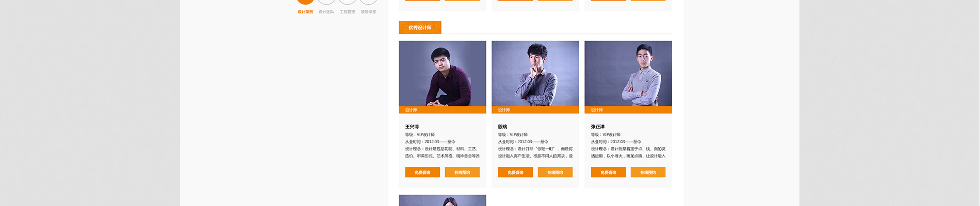Click the 设计团队 label
The image size is (980, 206).
pyautogui.click(x=326, y=12)
